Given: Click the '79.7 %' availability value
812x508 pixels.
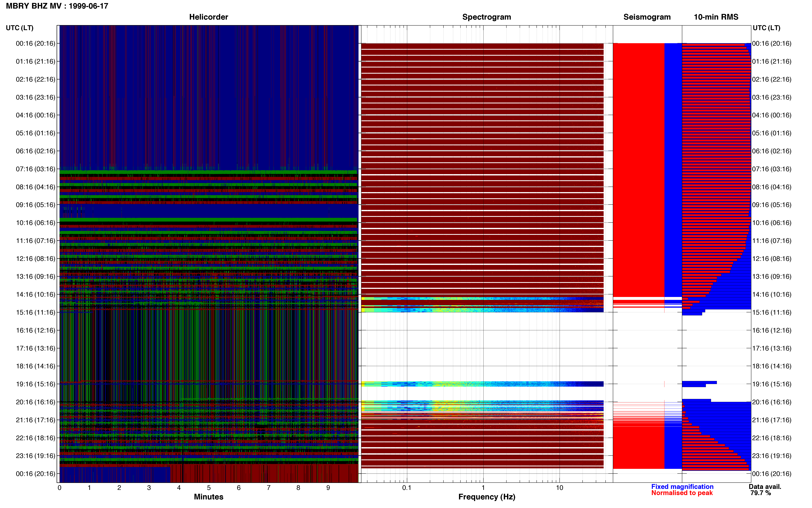Looking at the screenshot, I should pyautogui.click(x=761, y=493).
